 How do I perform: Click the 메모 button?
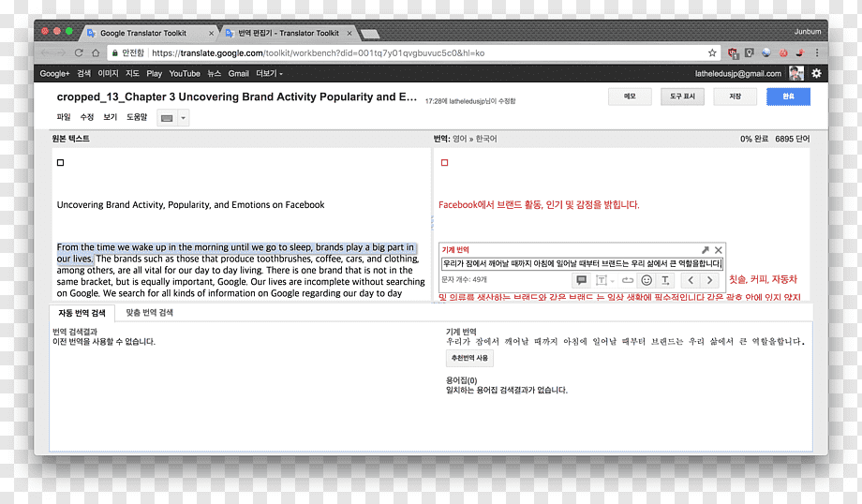pos(630,96)
